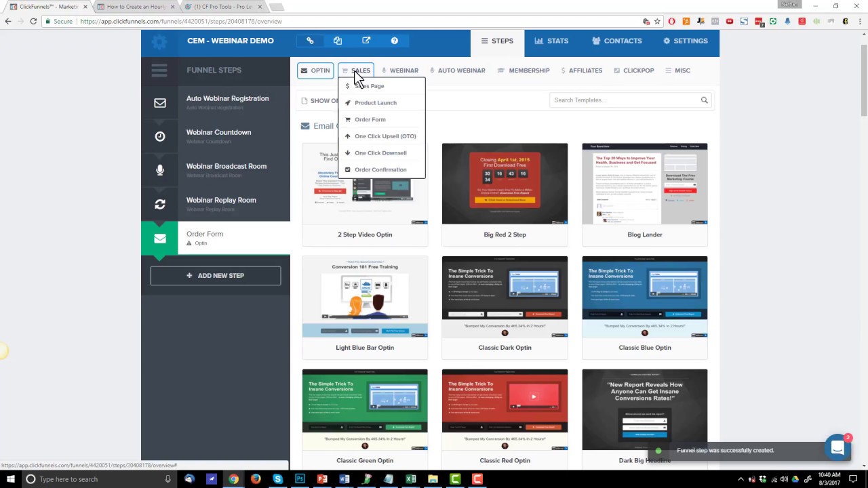Select the Optin template category
Screen dimensions: 868x488
[x=315, y=70]
